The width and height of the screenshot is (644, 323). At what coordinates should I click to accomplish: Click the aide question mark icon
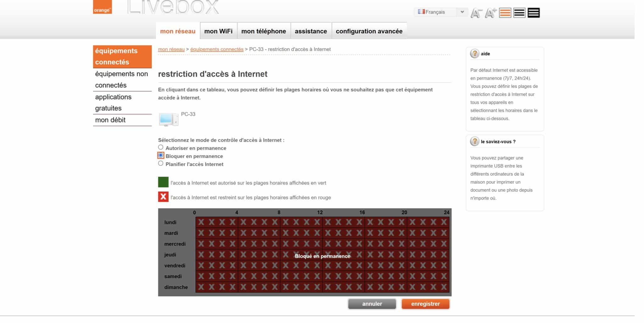click(x=475, y=53)
